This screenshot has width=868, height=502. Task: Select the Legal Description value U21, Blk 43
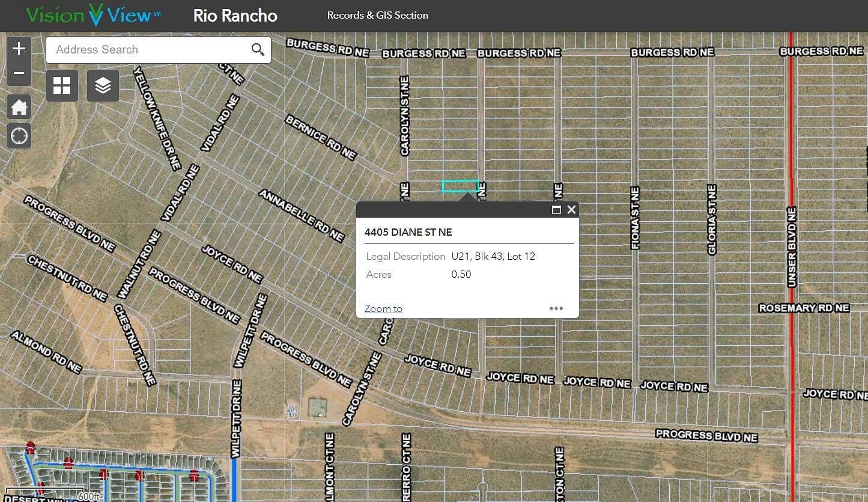[493, 256]
